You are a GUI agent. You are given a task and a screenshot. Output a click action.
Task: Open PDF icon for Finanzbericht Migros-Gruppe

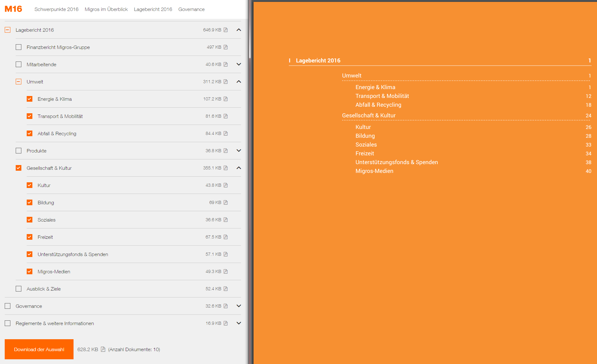pos(226,47)
